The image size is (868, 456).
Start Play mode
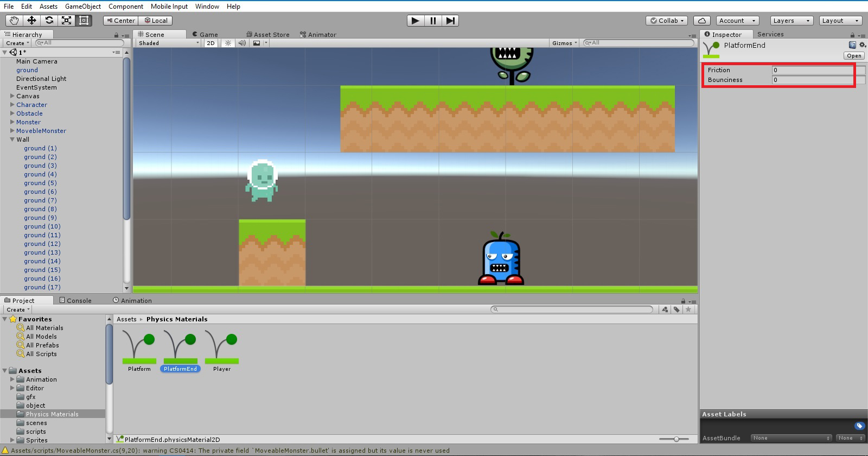tap(416, 21)
